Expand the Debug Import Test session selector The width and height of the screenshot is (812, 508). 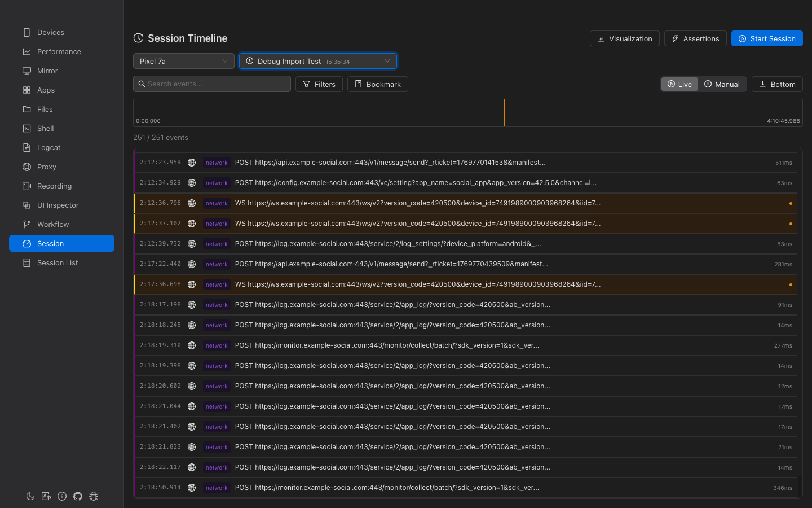coord(317,60)
